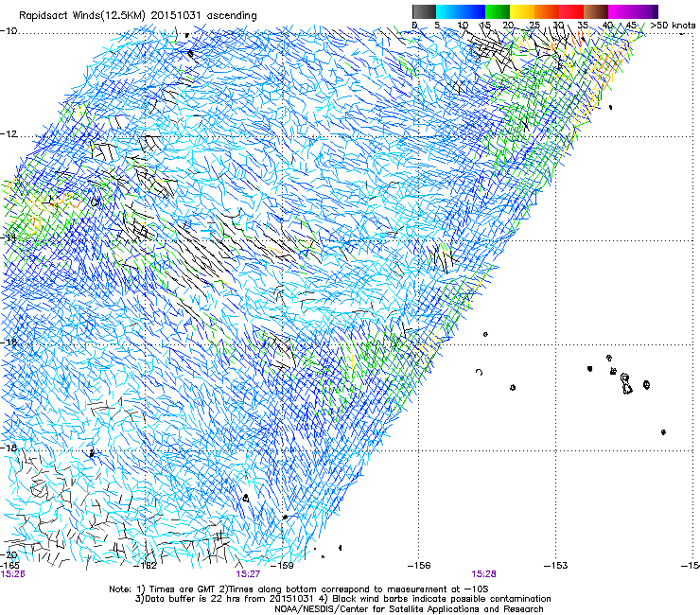
Task: Click the '-159' longitude label
Action: [284, 566]
